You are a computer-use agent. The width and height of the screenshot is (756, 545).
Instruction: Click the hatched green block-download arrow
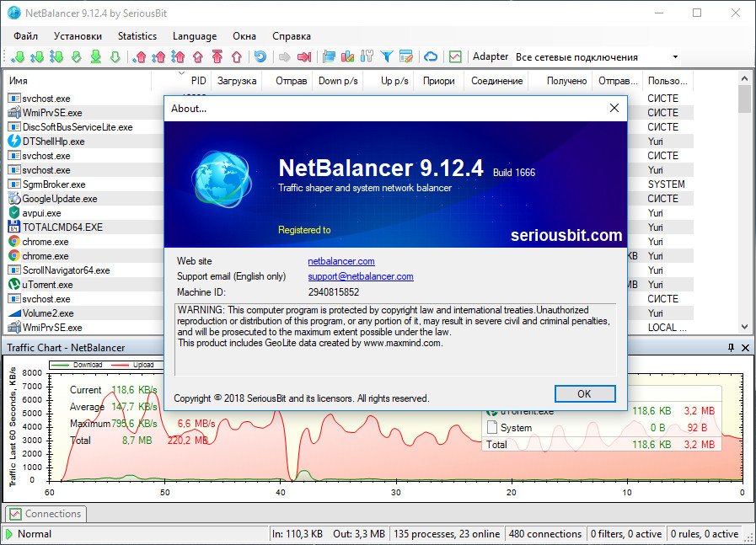(76, 57)
